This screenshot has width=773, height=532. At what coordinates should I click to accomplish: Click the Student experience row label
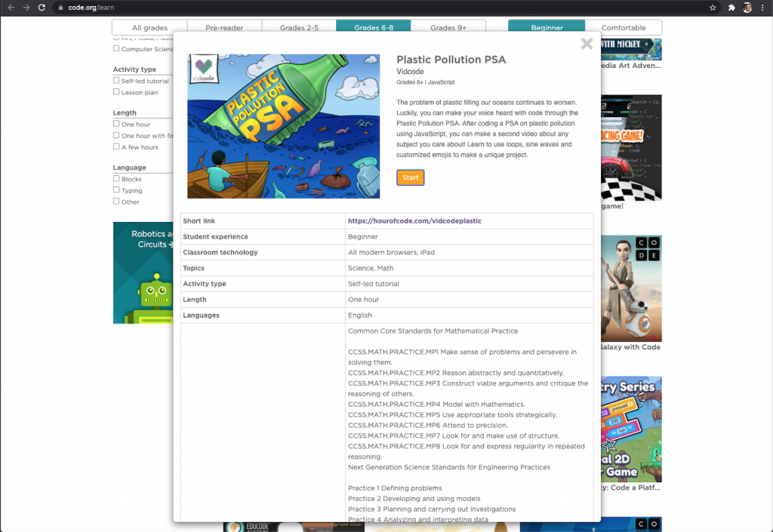coord(215,236)
